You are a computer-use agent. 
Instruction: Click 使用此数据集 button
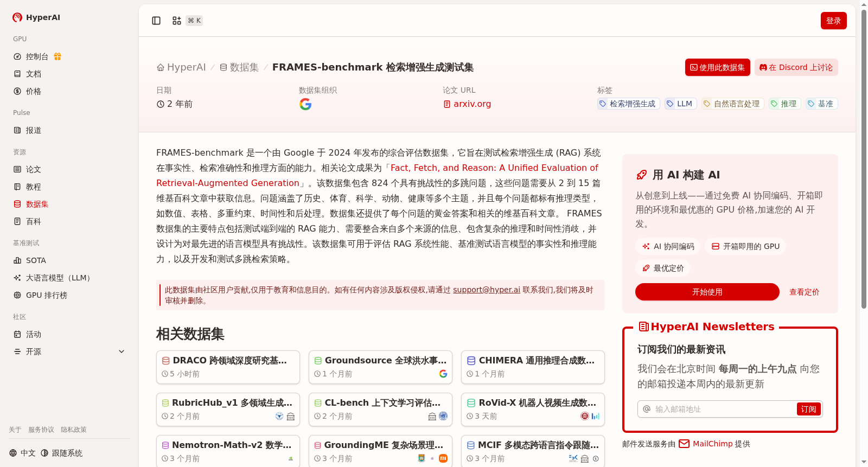[x=717, y=67]
